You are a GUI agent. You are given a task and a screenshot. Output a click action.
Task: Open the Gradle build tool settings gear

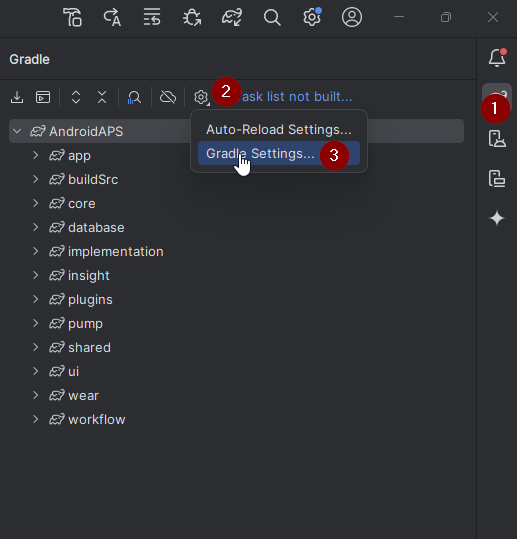(201, 97)
